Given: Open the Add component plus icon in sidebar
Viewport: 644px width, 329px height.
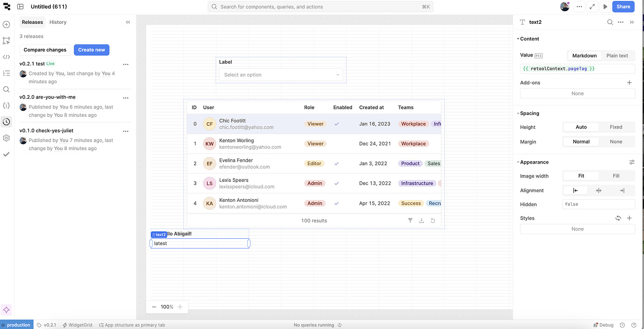Looking at the screenshot, I should click(6, 25).
